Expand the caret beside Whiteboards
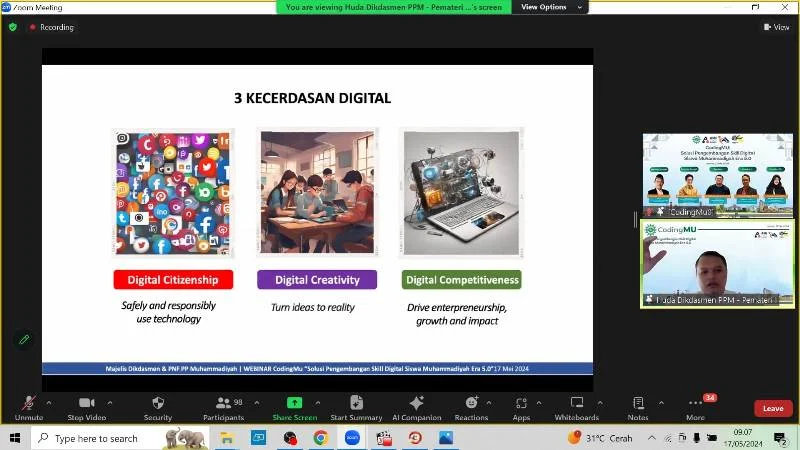The height and width of the screenshot is (450, 800). point(600,403)
